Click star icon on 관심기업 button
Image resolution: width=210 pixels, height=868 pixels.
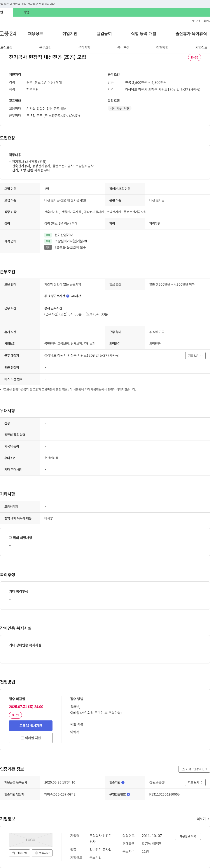click(x=14, y=853)
